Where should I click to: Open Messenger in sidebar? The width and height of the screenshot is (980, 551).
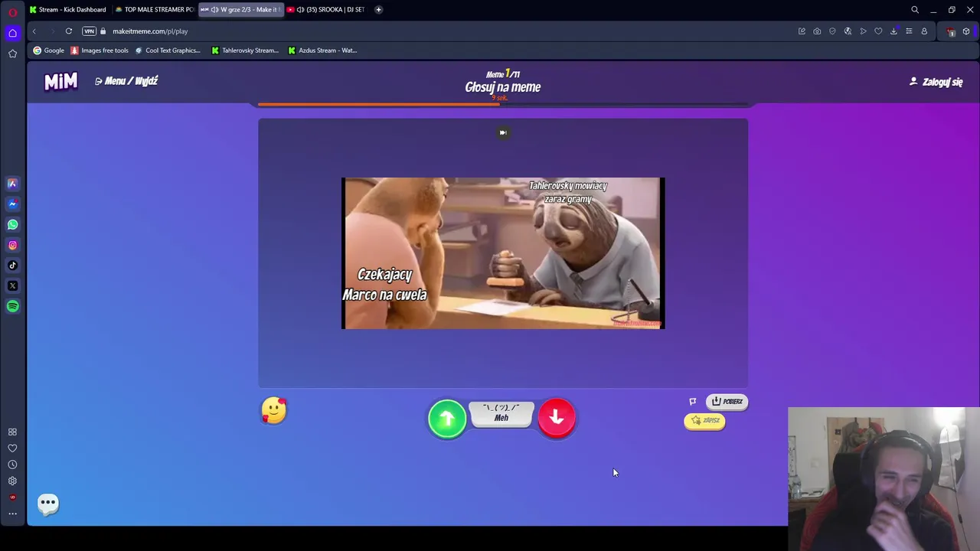coord(12,204)
